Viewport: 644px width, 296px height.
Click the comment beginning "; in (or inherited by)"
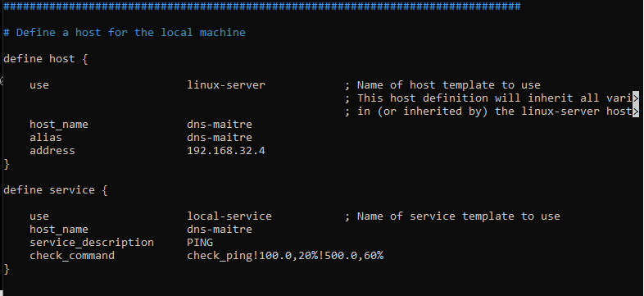point(492,112)
